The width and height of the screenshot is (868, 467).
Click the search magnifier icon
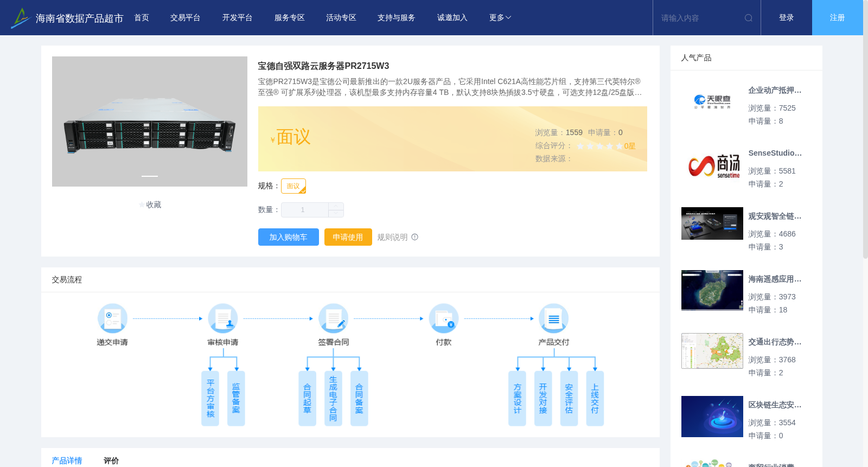(749, 18)
